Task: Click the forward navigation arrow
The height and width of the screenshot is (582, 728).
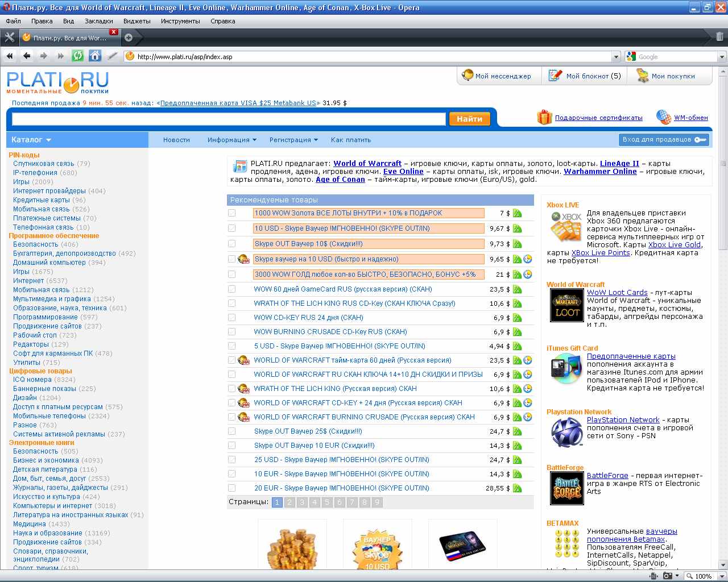Action: [44, 56]
